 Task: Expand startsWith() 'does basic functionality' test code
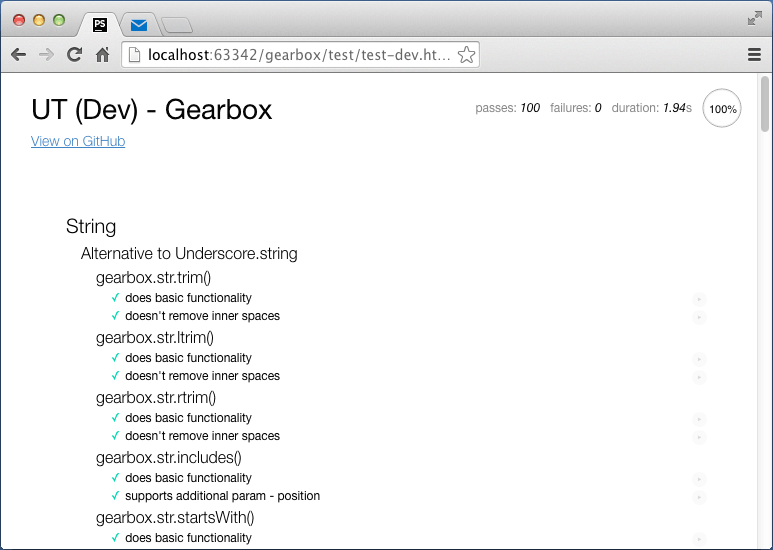[188, 538]
